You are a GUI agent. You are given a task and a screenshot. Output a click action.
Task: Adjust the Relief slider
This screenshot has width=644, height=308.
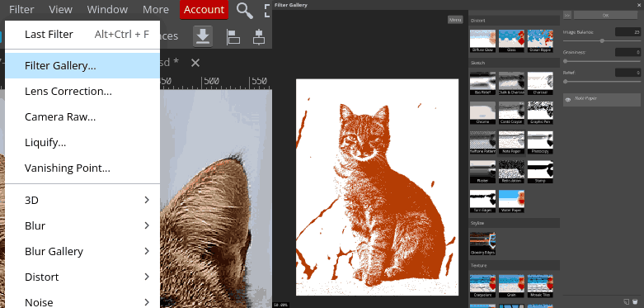point(602,82)
